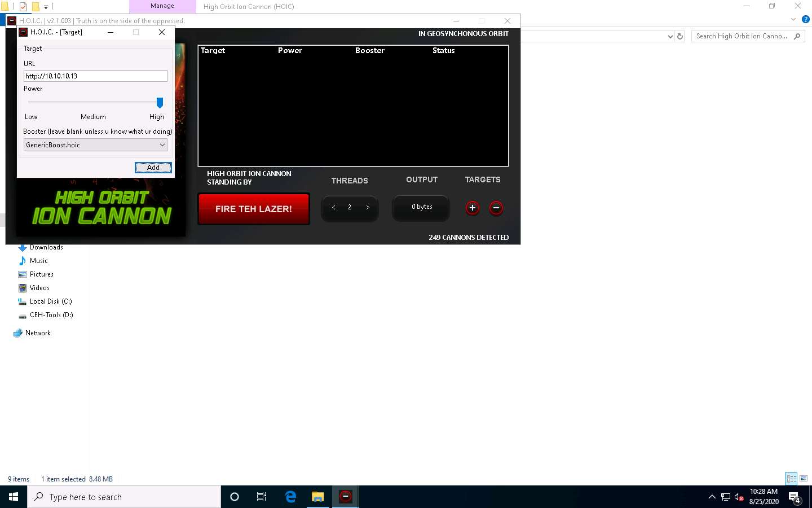Click the muted volume tray icon

(x=739, y=497)
